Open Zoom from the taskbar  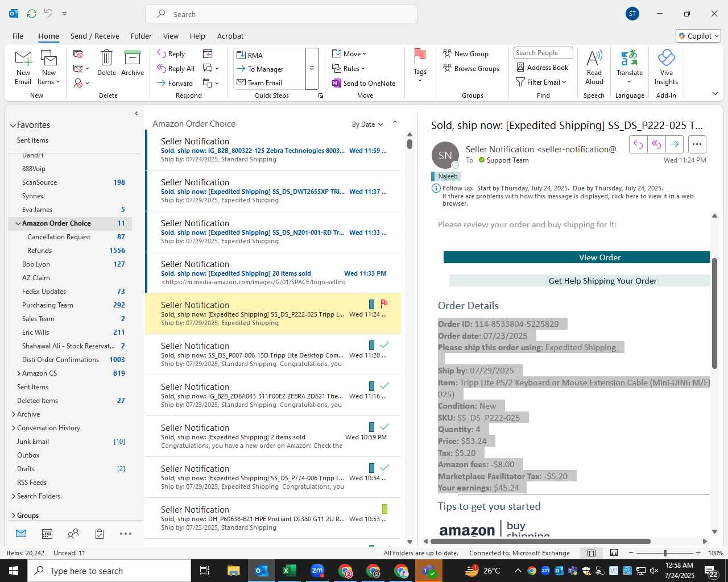[317, 571]
